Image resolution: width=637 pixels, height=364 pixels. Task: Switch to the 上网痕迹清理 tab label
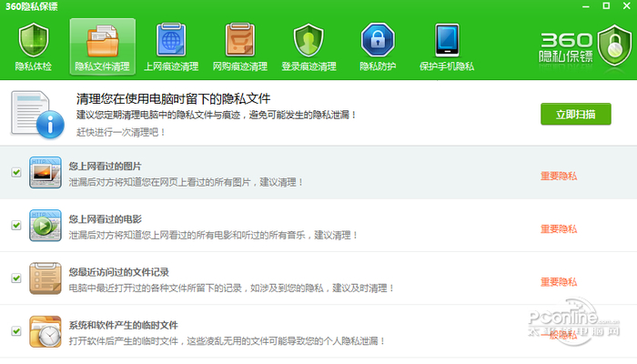pyautogui.click(x=171, y=66)
